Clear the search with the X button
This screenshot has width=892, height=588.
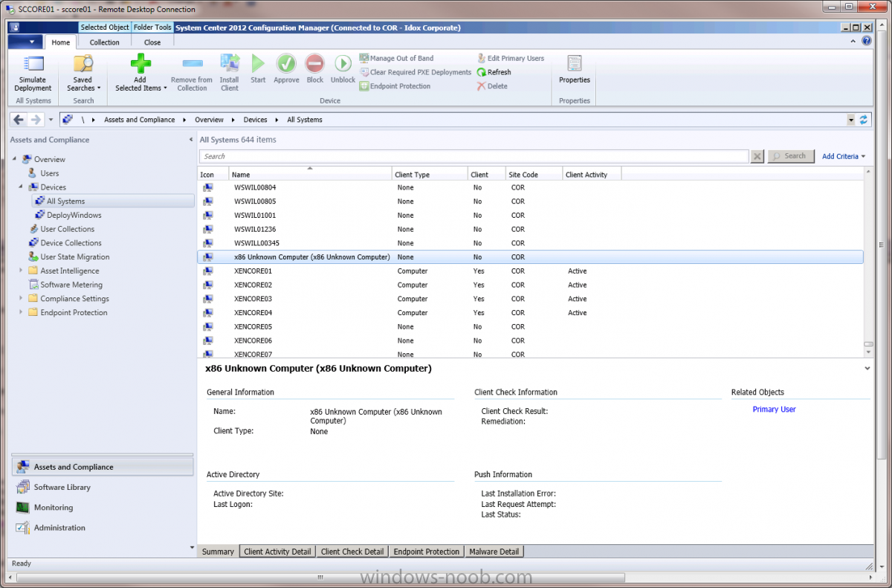[x=757, y=156]
